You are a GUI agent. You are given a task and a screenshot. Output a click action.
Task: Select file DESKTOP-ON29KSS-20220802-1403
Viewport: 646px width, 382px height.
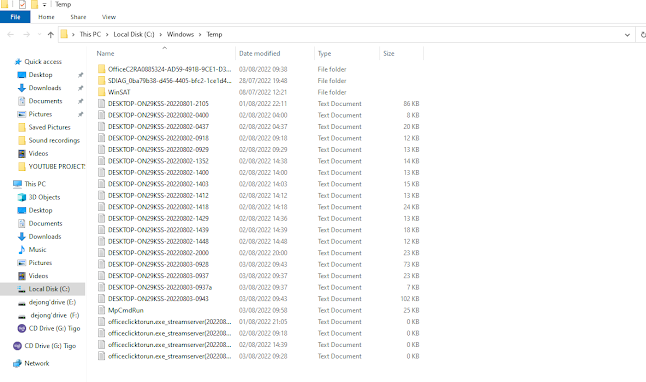point(158,184)
